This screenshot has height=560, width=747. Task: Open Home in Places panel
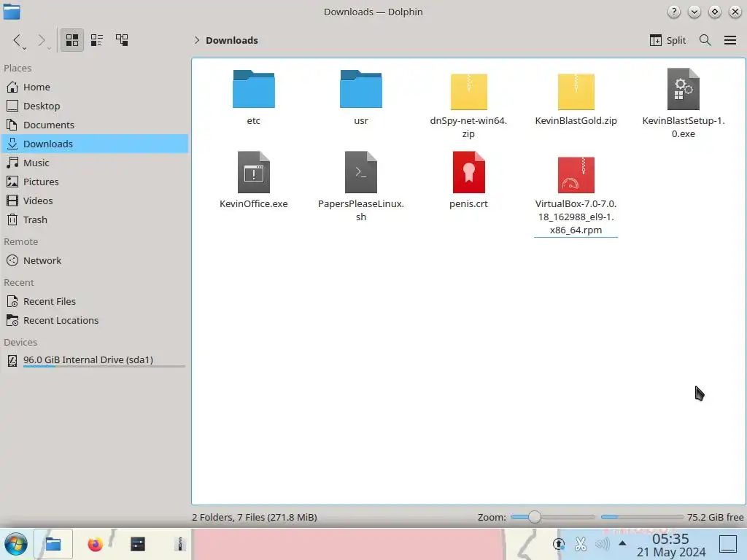coord(95,87)
